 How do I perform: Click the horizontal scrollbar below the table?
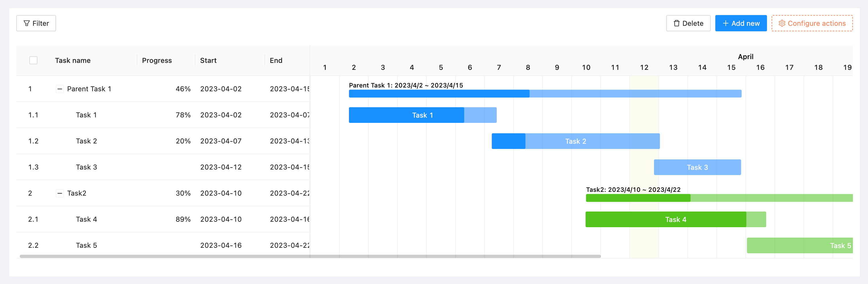coord(310,256)
